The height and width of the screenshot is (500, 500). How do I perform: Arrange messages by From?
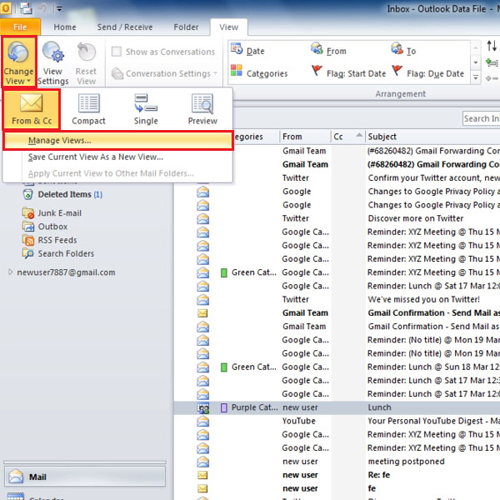pyautogui.click(x=329, y=51)
